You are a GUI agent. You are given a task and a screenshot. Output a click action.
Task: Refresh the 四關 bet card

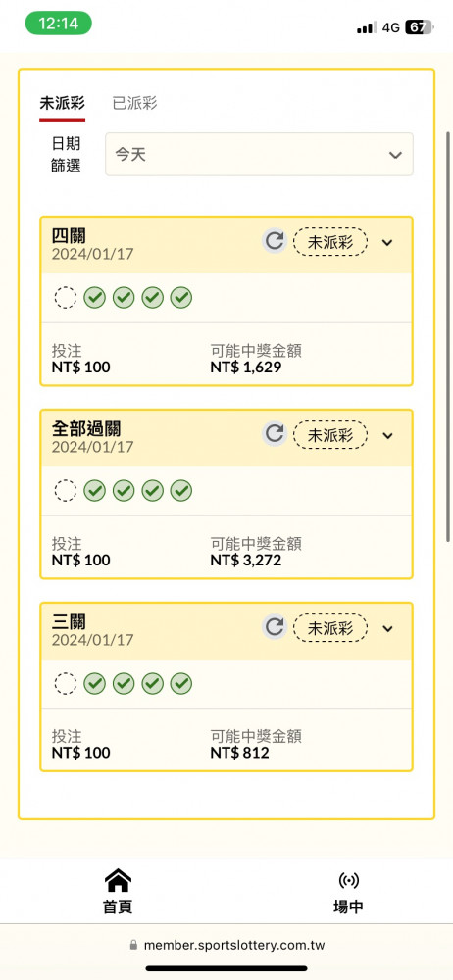pos(274,241)
